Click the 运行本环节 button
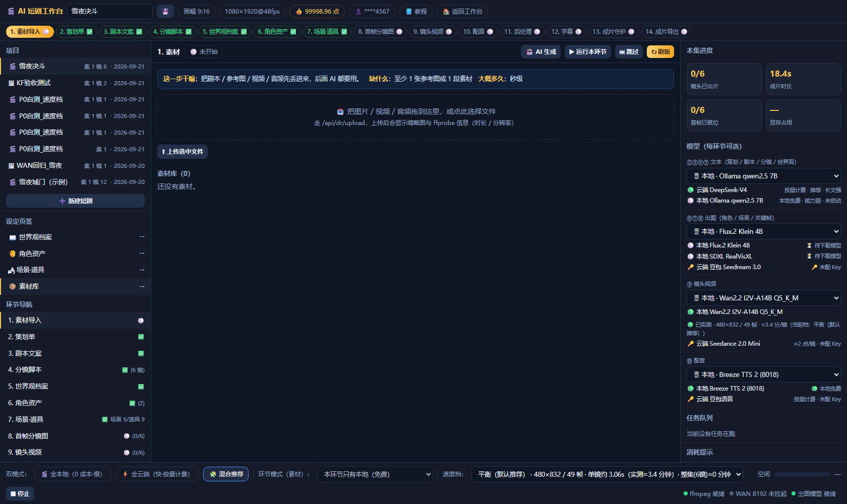The width and height of the screenshot is (847, 504). [x=588, y=52]
